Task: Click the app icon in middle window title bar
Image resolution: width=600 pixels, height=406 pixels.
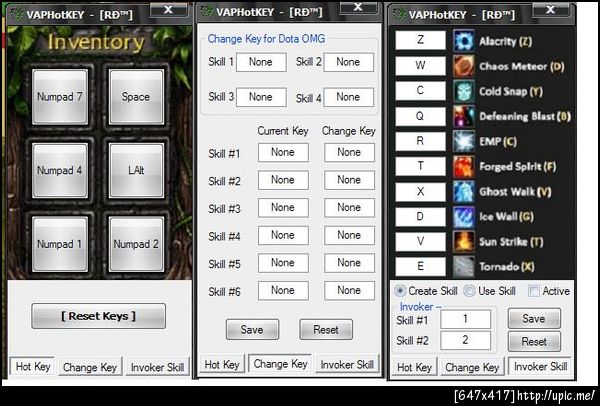Action: pos(207,11)
